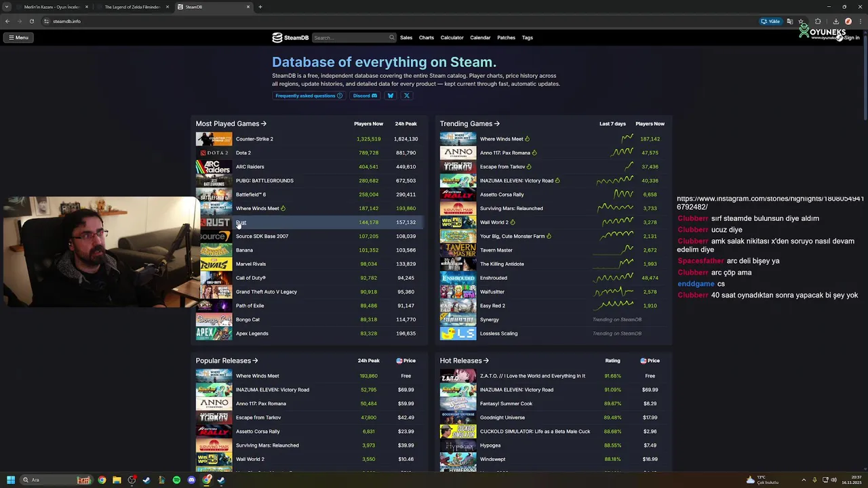Click the SteamDB logo in the header
Viewport: 868px width, 488px height.
tap(290, 37)
